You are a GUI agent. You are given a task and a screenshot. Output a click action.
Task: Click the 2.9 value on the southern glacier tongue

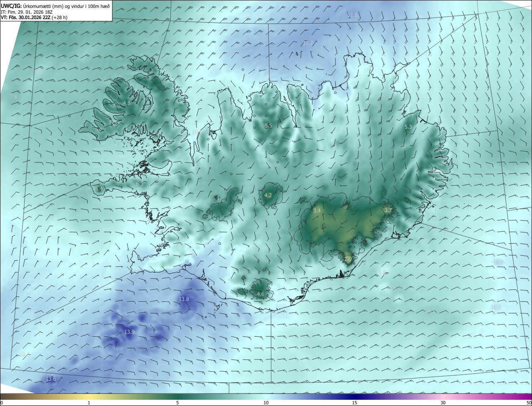click(x=348, y=259)
